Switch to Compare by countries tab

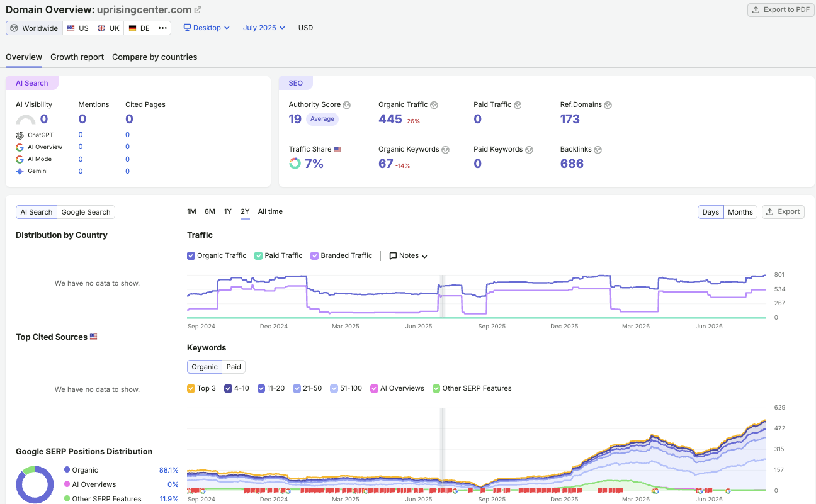click(155, 57)
